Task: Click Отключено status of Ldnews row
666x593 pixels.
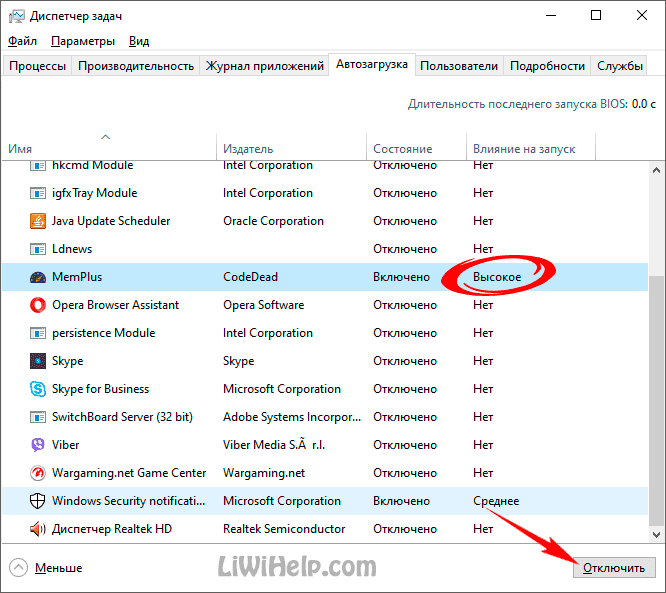Action: pyautogui.click(x=405, y=249)
